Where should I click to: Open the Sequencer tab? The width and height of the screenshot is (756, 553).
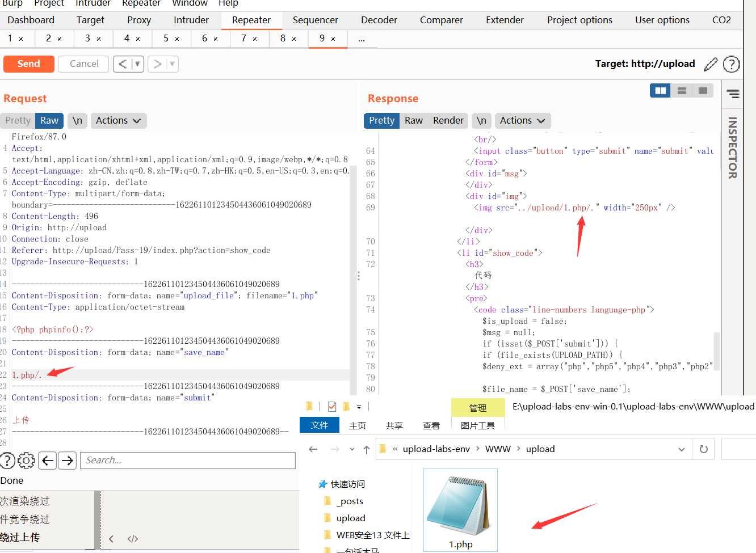[x=316, y=20]
